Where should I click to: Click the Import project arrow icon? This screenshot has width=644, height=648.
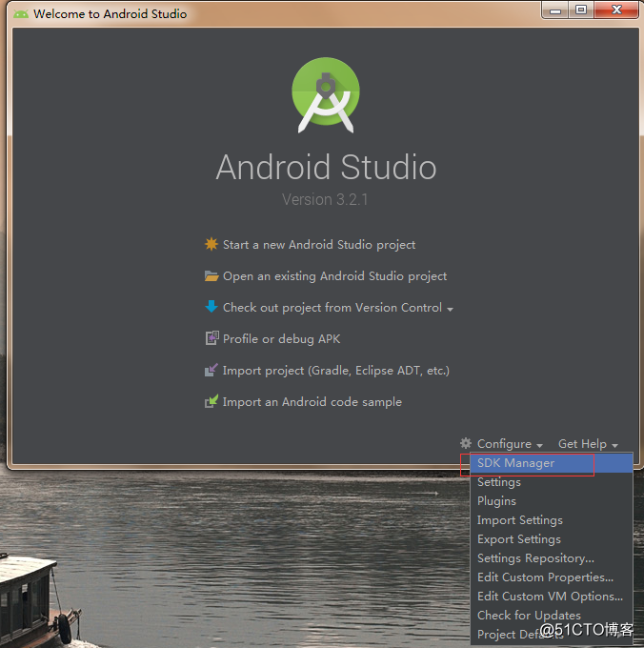tap(211, 370)
